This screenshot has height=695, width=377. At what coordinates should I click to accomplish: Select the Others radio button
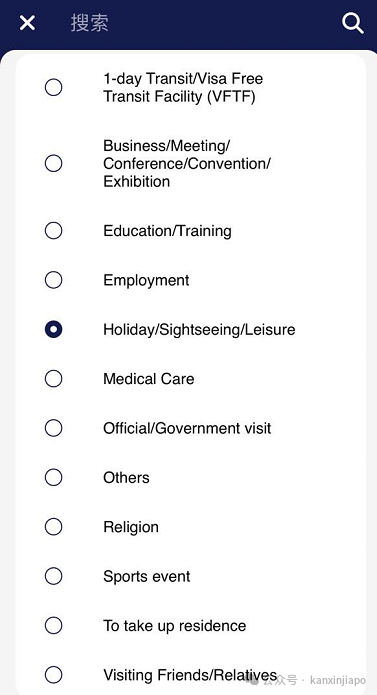point(54,477)
